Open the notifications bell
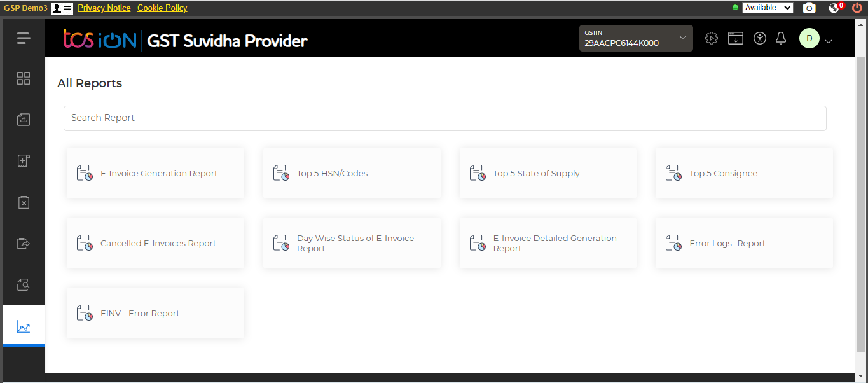The width and height of the screenshot is (868, 383). [782, 38]
